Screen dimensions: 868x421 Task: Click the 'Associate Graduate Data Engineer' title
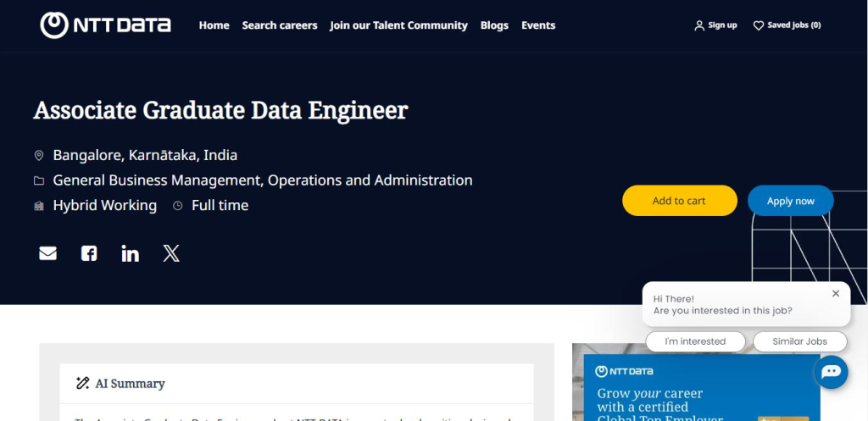click(220, 110)
